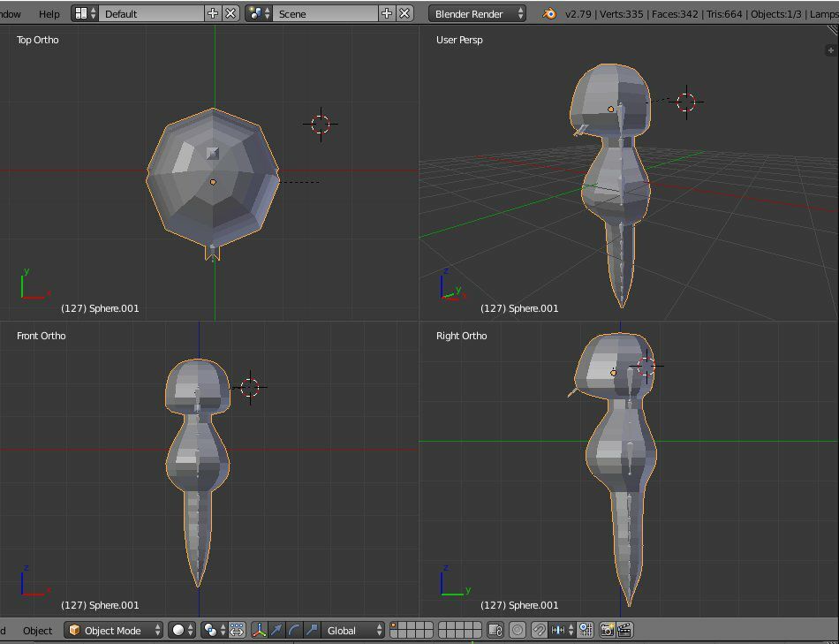The height and width of the screenshot is (644, 839).
Task: Click the Scene name field
Action: pyautogui.click(x=326, y=14)
